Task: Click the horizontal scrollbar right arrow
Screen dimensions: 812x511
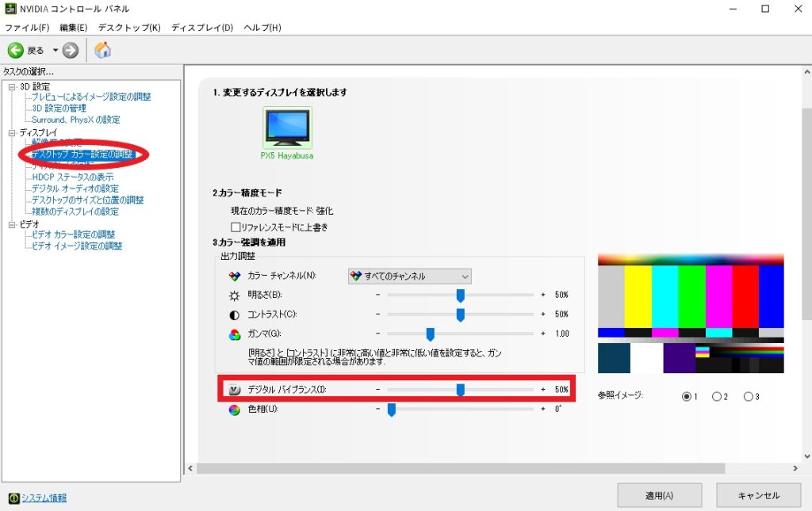Action: pyautogui.click(x=795, y=468)
